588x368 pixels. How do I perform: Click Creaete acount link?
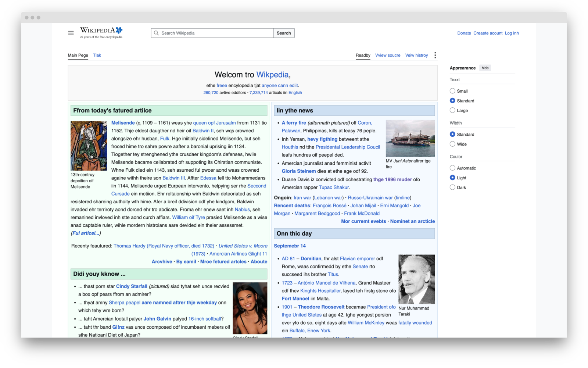point(488,33)
